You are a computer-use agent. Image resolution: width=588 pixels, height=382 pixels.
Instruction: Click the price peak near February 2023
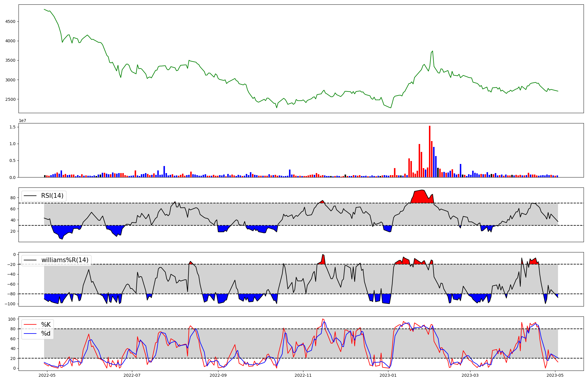[432, 51]
